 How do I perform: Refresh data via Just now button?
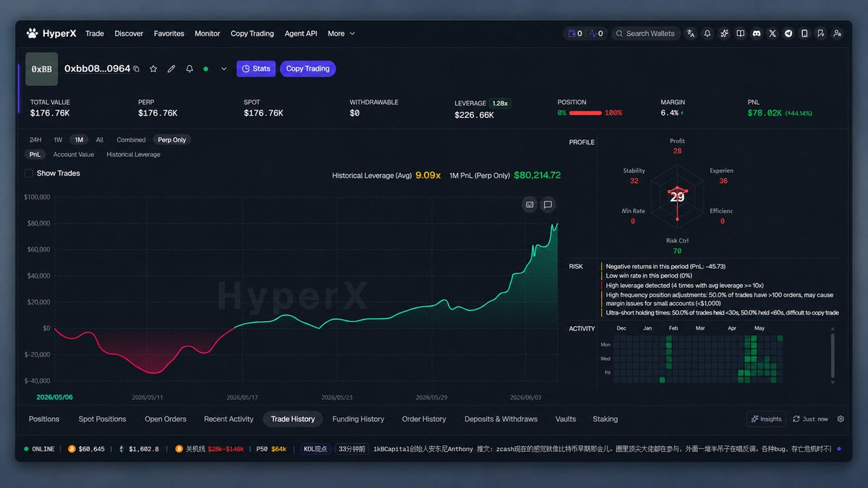(810, 419)
